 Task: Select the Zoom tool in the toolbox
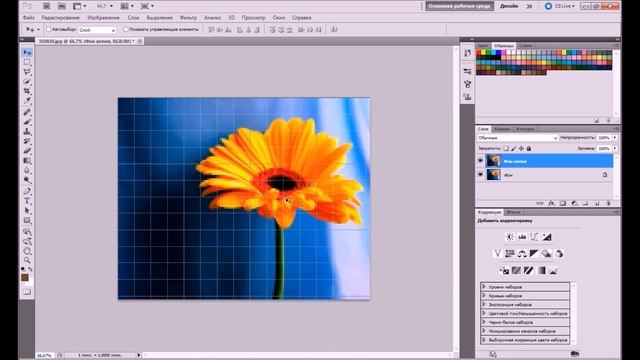pyautogui.click(x=27, y=260)
